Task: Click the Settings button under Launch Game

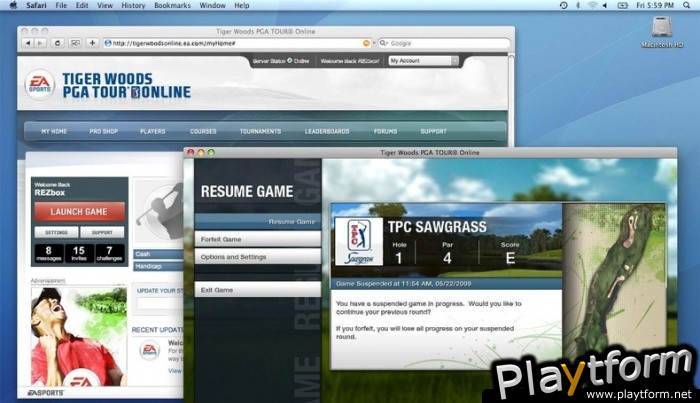Action: (x=56, y=233)
